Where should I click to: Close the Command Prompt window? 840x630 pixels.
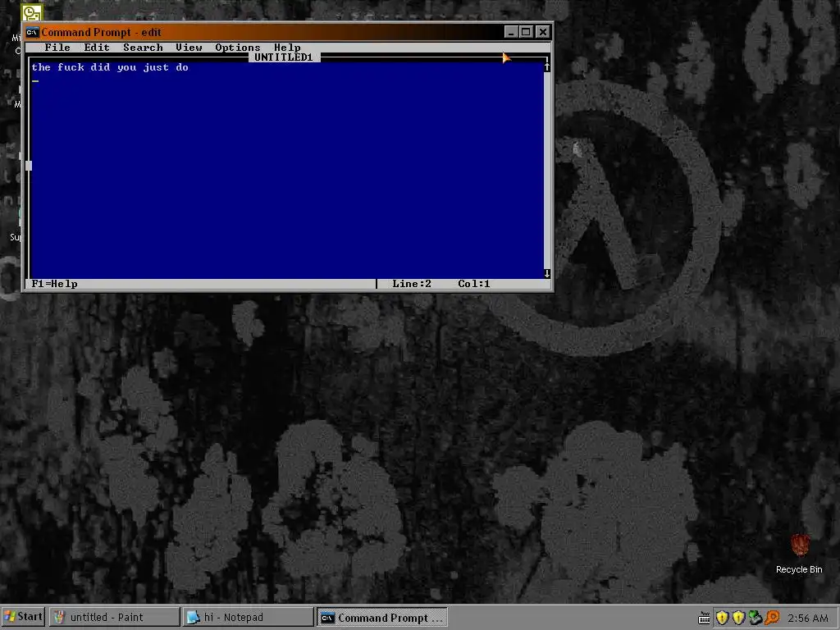543,32
